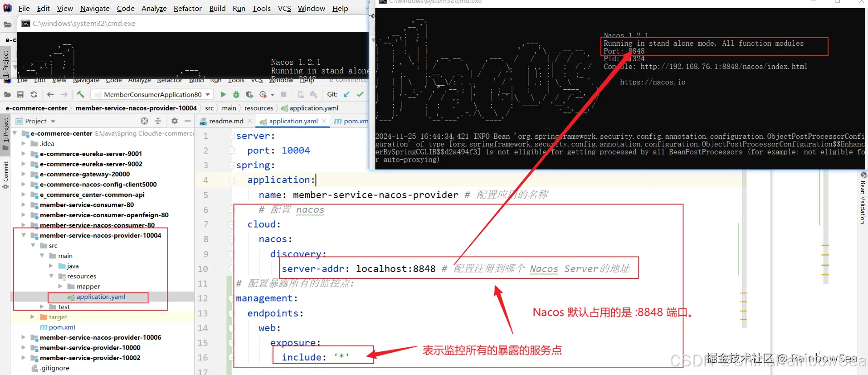868x375 pixels.
Task: Click the 'localhost:8848' value on line 10
Action: tap(395, 269)
